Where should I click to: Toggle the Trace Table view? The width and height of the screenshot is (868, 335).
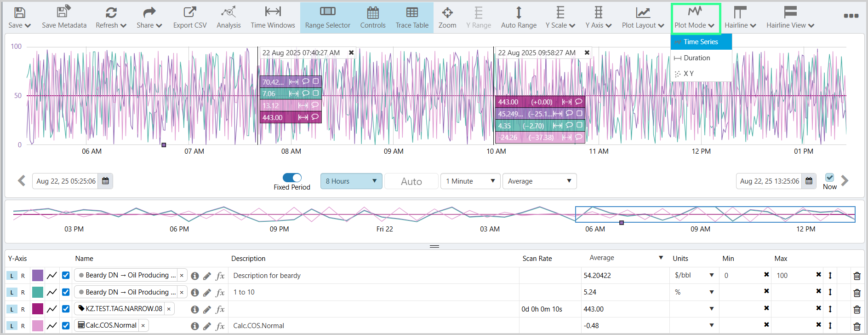click(412, 17)
